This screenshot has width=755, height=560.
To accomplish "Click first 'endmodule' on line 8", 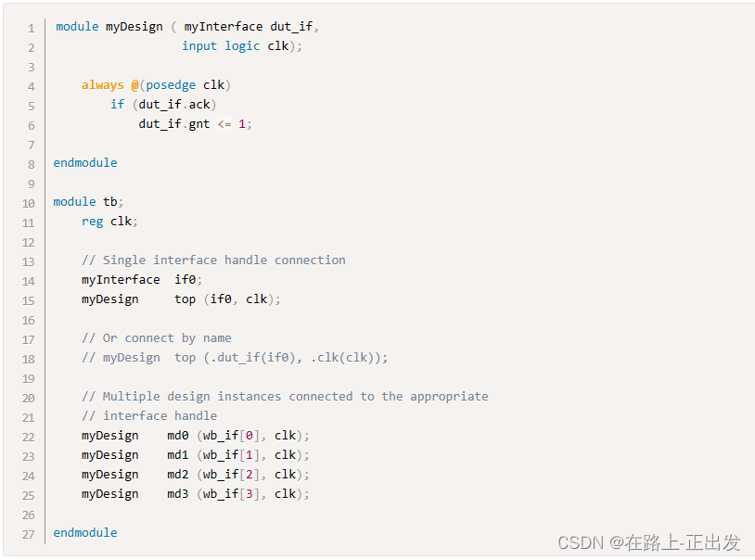I will click(x=85, y=163).
